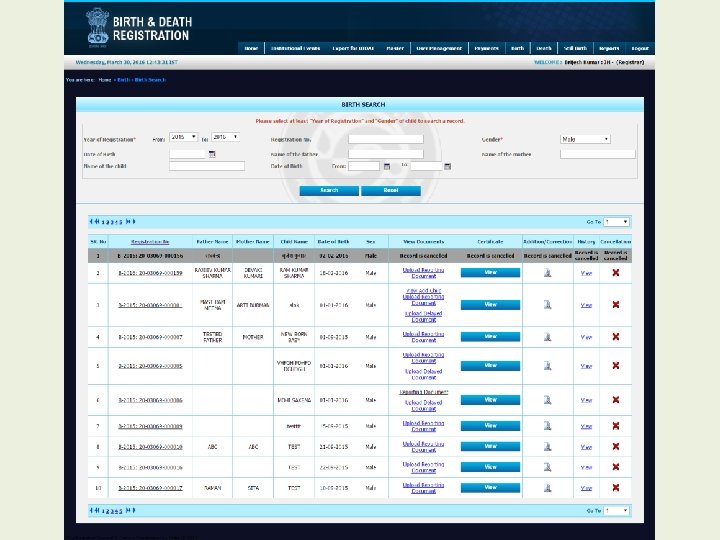
Task: Open addition/correction icon for New Born Baby row
Action: 547,337
